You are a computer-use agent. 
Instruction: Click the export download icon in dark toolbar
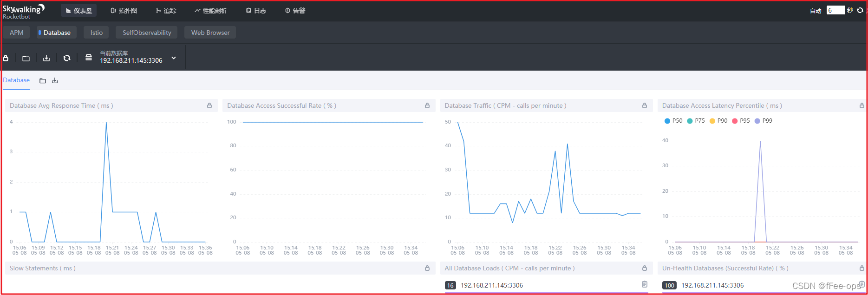coord(46,58)
